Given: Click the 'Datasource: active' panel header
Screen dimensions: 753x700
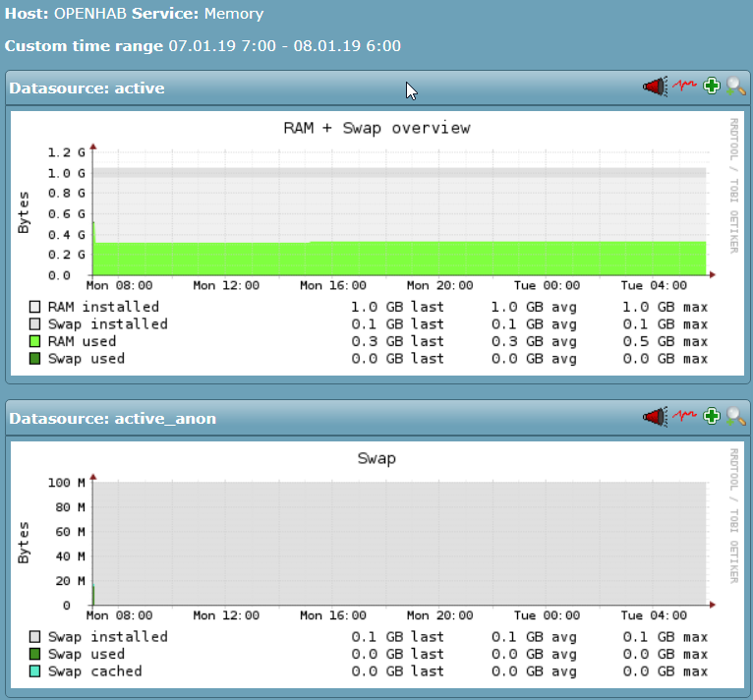Looking at the screenshot, I should tap(87, 88).
